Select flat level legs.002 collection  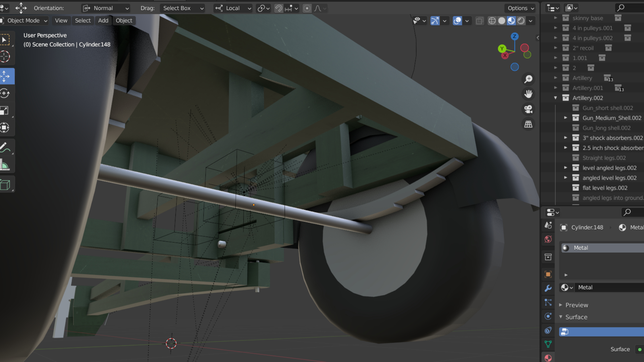(604, 188)
